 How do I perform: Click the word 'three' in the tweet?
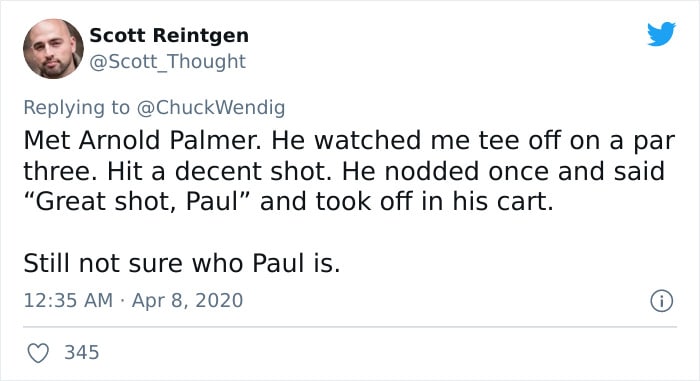[x=60, y=171]
